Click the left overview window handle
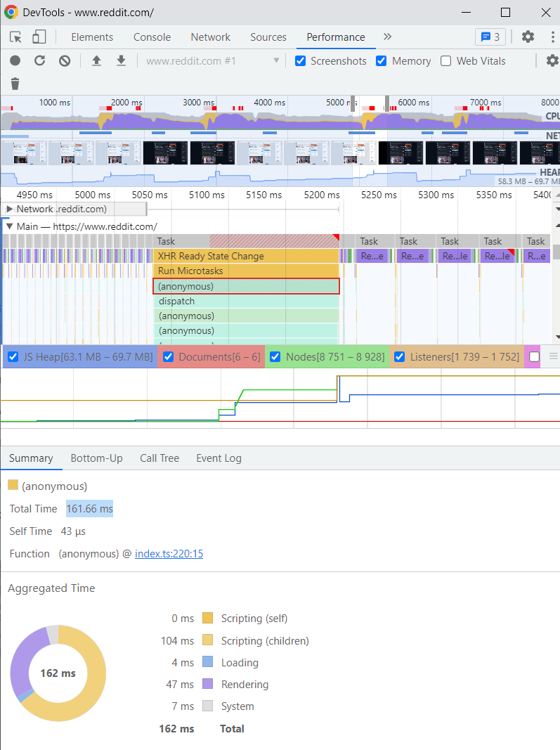The height and width of the screenshot is (750, 560). tap(353, 103)
